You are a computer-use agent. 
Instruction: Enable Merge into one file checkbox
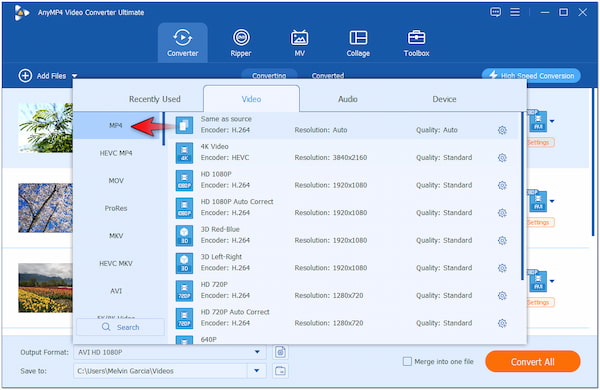(x=407, y=361)
